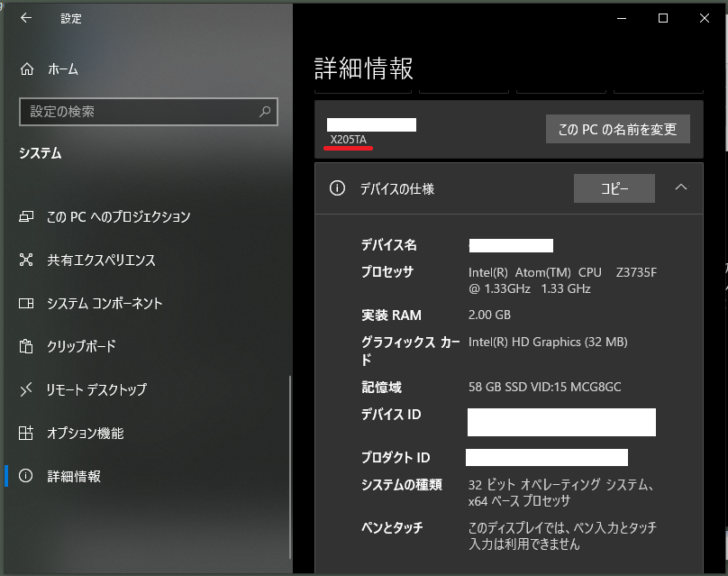
Task: Minimize the 設定 window
Action: click(x=622, y=18)
